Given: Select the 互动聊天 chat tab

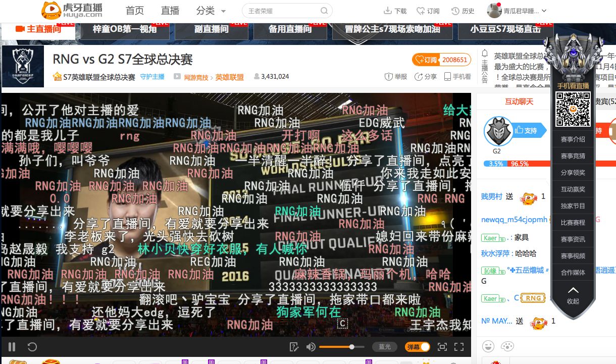Looking at the screenshot, I should [x=519, y=101].
